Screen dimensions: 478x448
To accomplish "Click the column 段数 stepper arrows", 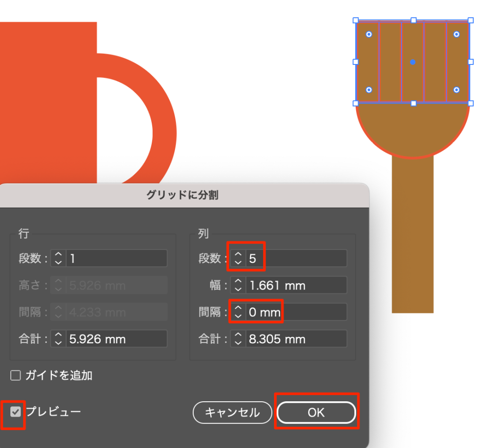I will tap(238, 258).
